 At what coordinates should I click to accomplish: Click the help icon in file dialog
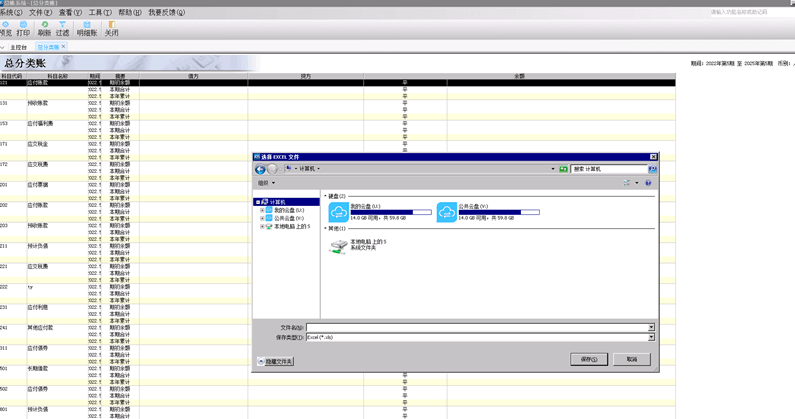point(648,183)
